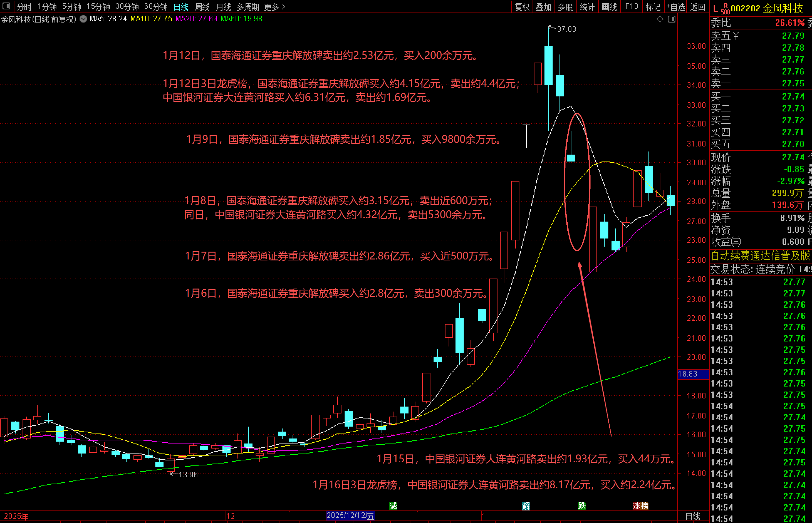Open the 复权 adjustment menu

coord(522,7)
